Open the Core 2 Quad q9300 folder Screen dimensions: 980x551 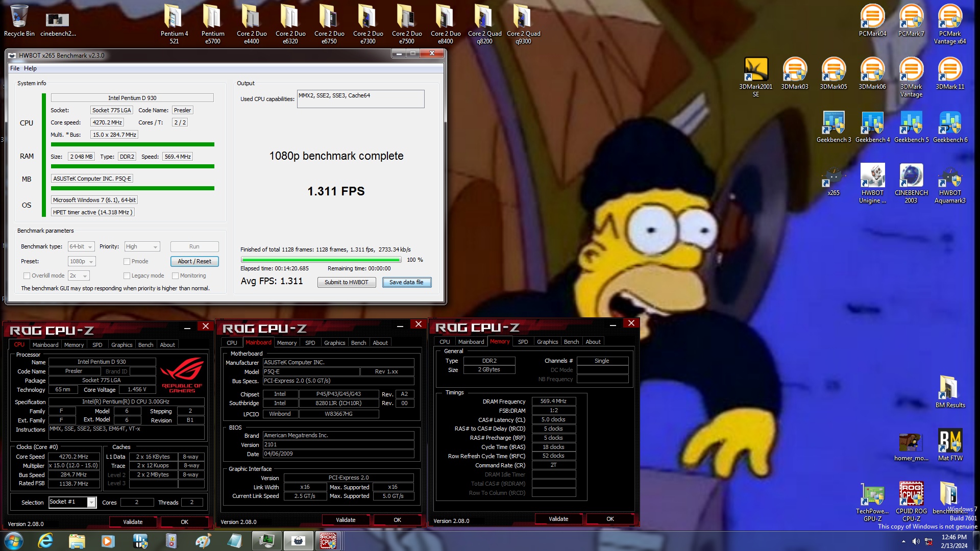pyautogui.click(x=523, y=23)
